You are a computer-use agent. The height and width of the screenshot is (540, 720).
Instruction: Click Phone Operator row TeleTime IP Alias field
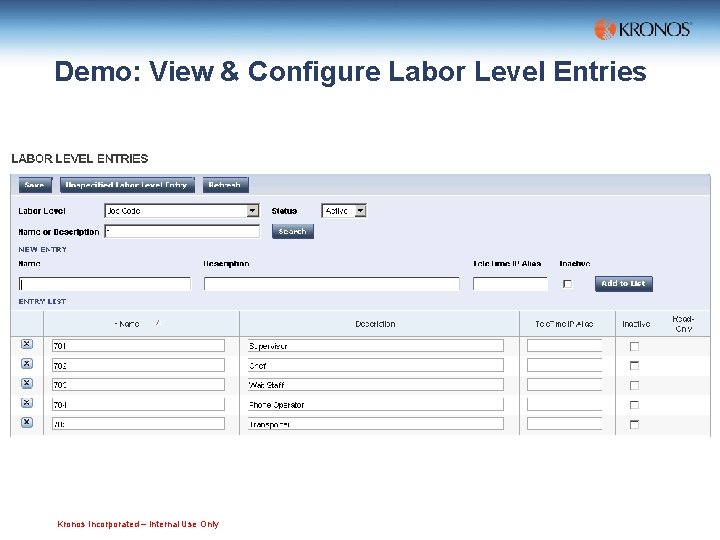coord(564,405)
